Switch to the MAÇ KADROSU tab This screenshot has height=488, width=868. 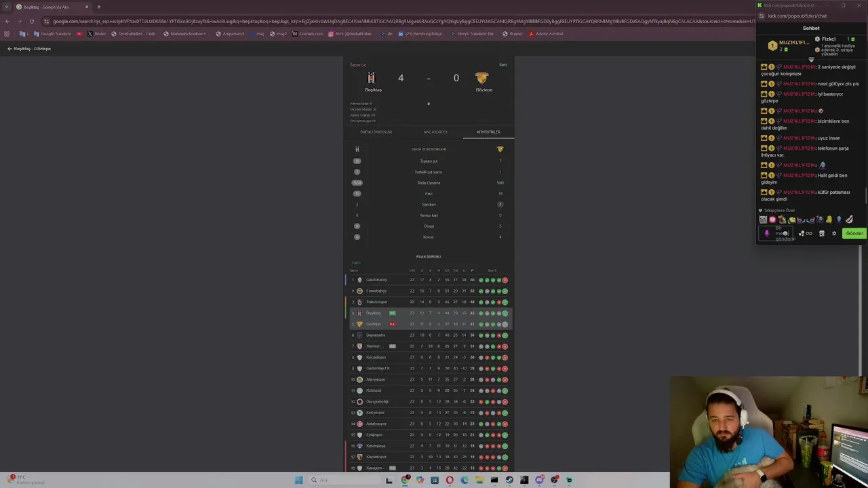[x=436, y=132]
